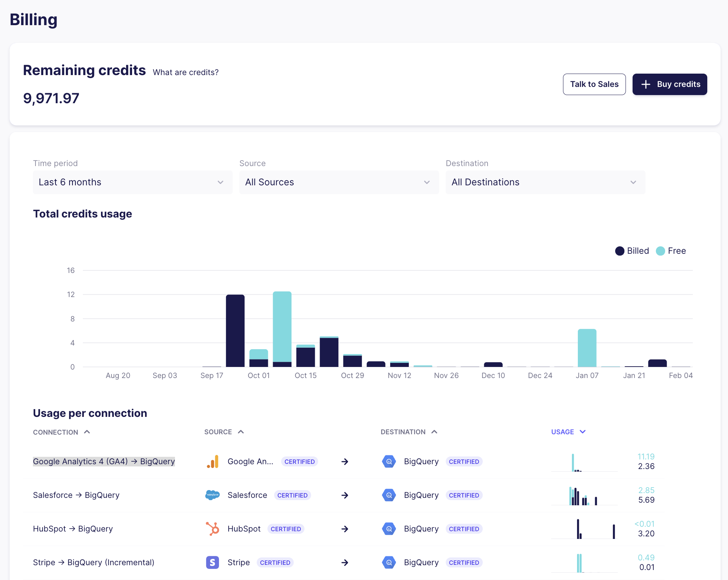Select the Google Analytics 4 (GA4) BigQuery connection
The image size is (728, 580).
(x=104, y=461)
